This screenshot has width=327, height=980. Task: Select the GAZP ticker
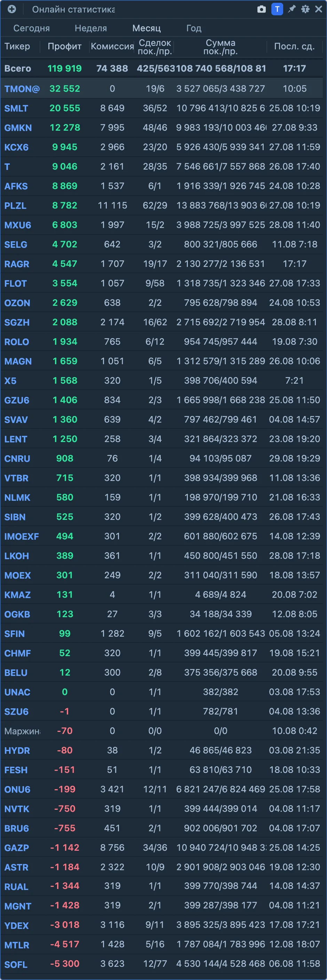[16, 848]
